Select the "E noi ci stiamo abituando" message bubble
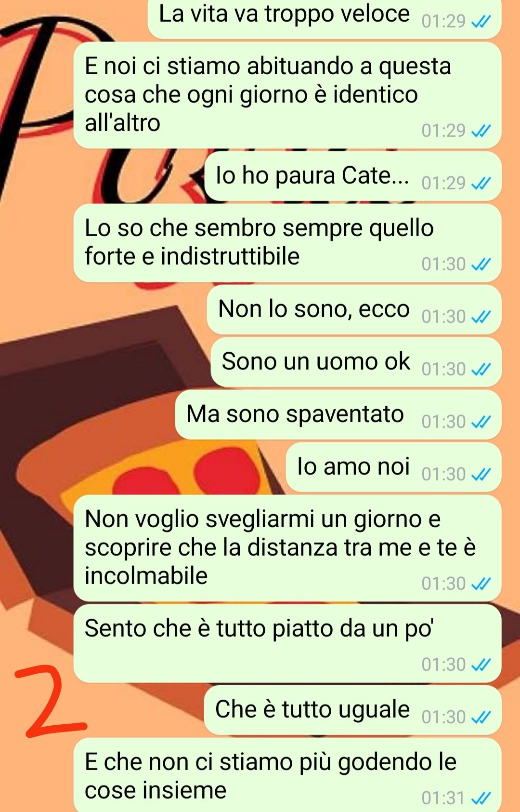This screenshot has width=520, height=812. 287,95
